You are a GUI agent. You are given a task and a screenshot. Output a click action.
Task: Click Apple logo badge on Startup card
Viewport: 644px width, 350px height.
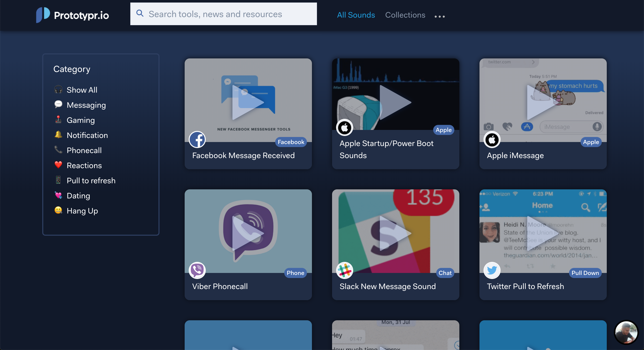[x=345, y=128]
